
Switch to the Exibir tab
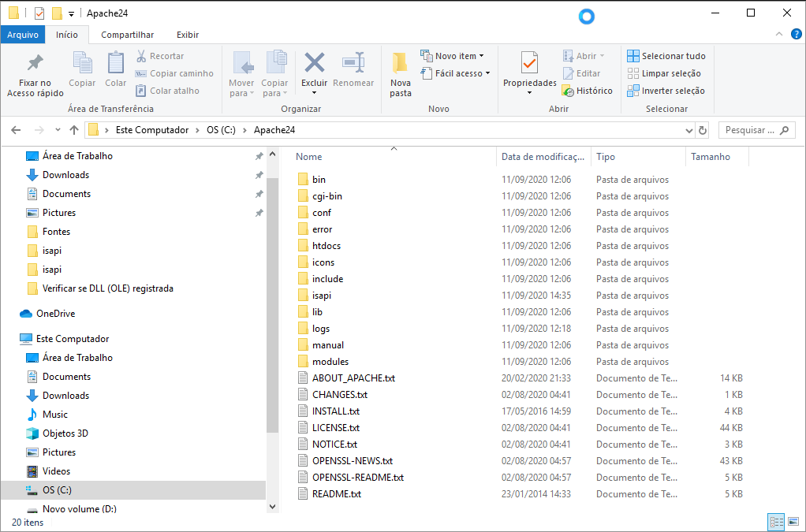click(x=188, y=35)
